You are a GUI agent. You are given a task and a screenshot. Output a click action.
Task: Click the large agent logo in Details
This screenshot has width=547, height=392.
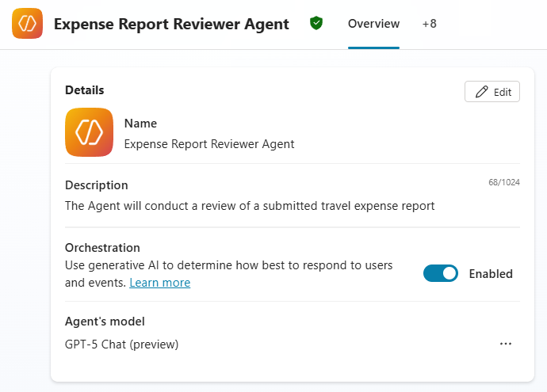tap(89, 131)
